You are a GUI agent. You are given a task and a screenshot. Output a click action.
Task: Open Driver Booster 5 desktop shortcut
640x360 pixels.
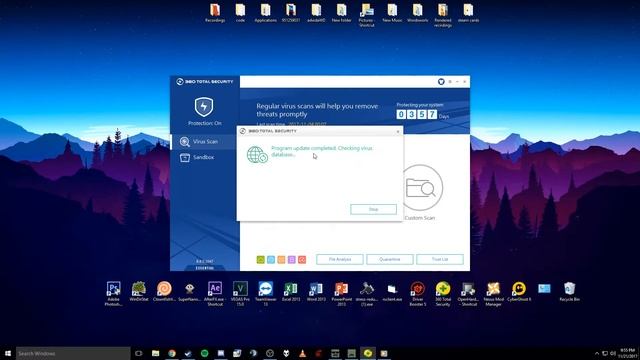click(418, 293)
